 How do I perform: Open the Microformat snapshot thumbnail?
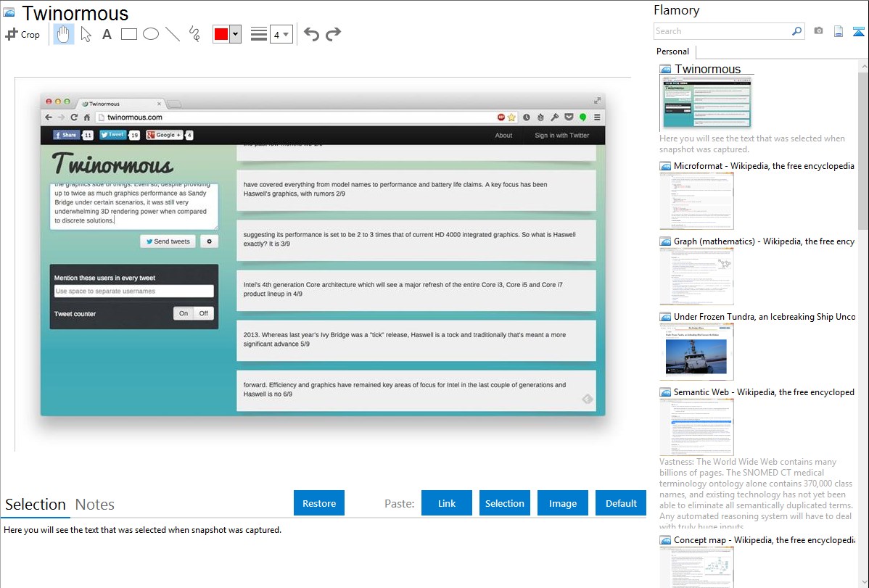click(x=696, y=201)
